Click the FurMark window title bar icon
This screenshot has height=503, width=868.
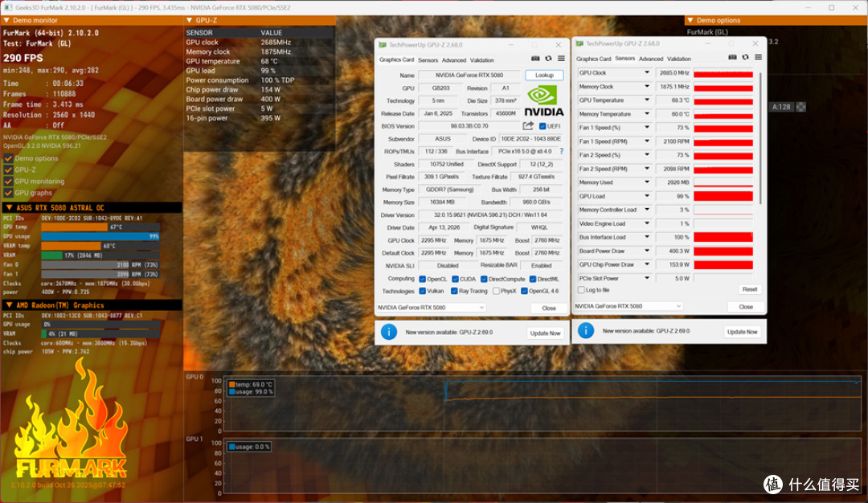click(x=8, y=7)
